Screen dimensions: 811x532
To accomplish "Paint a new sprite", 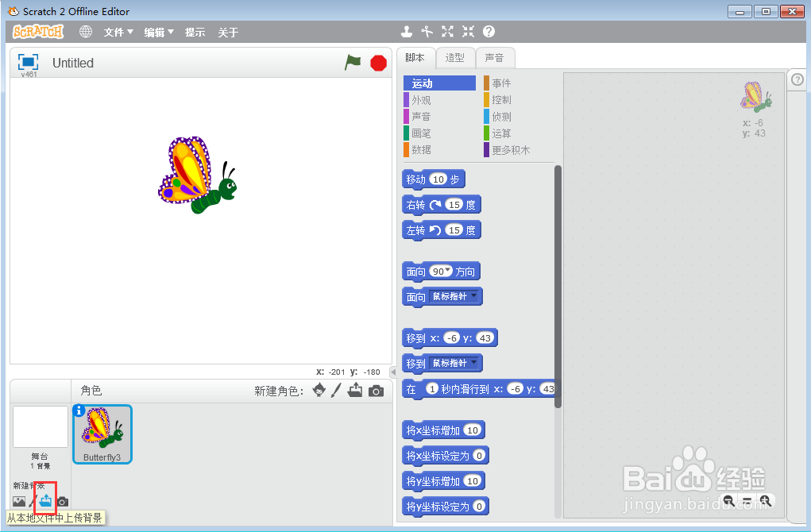I will tap(336, 391).
